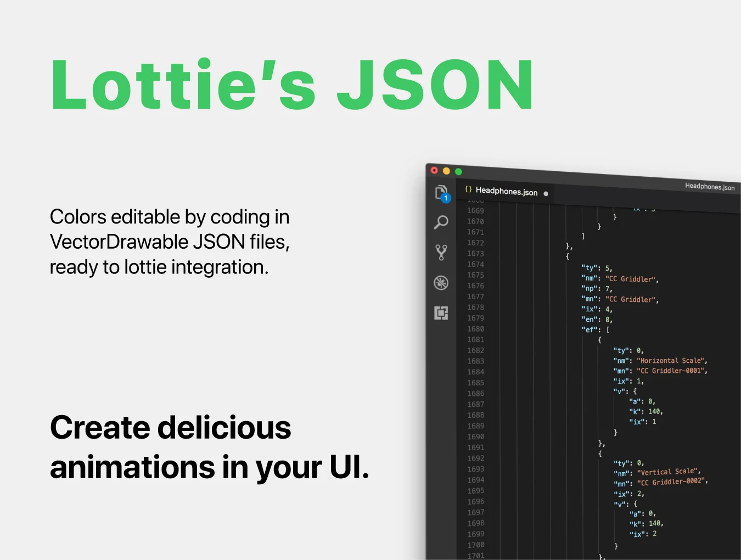
Task: Click the "en": 0 line
Action: (597, 319)
